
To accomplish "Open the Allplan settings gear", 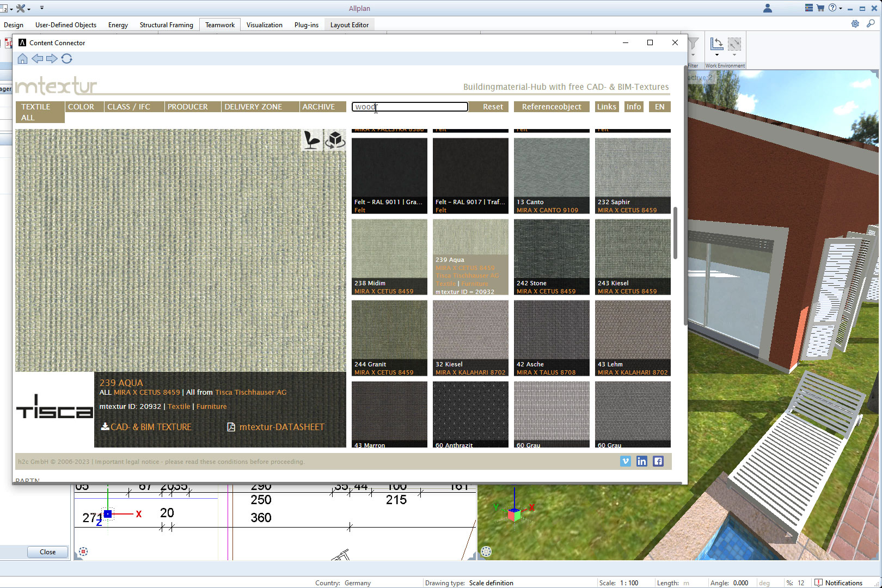I will click(855, 23).
